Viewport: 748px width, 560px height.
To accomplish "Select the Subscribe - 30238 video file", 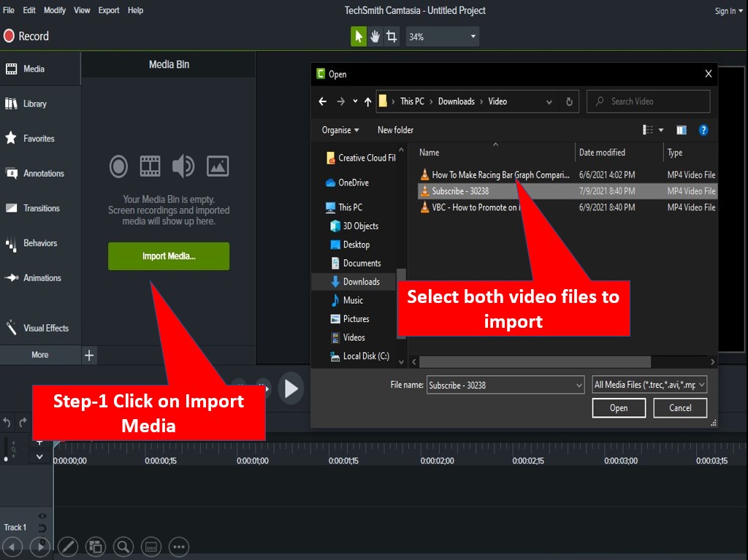I will pos(568,191).
